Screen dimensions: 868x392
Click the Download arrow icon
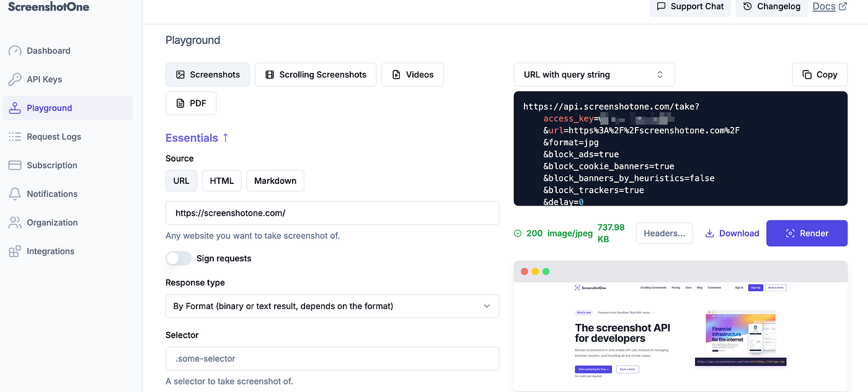coord(710,233)
